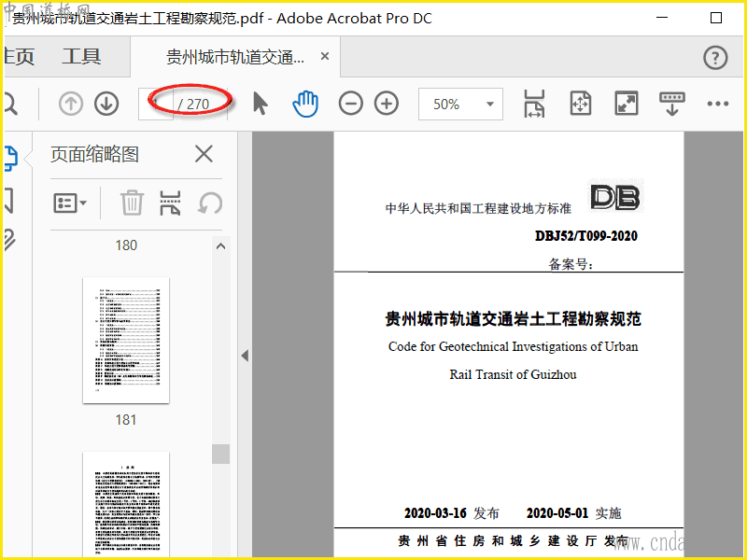
Task: Open the attachments paperclip sidebar icon
Action: tap(9, 240)
